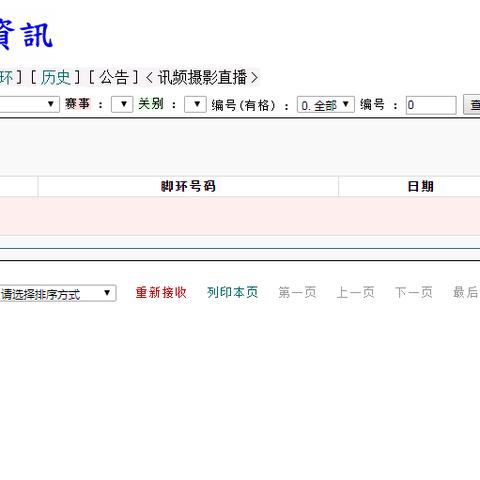Go to 第一页
The width and height of the screenshot is (480, 480).
click(297, 293)
